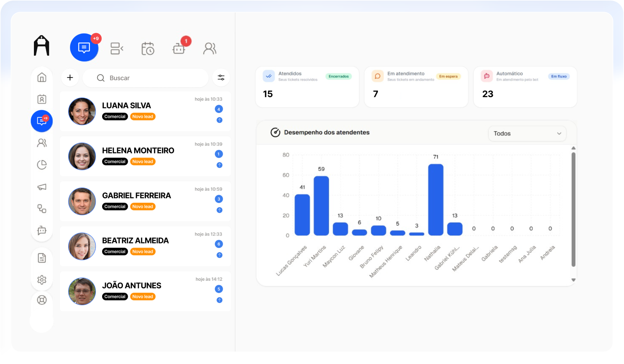
Task: Open João Antunes chat thumbnail
Action: [x=82, y=291]
